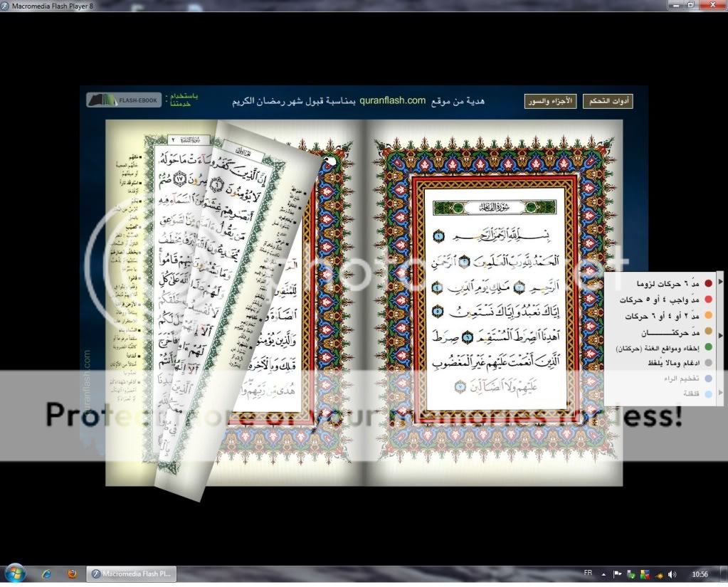The image size is (728, 587).
Task: Click the blue-gray تفخيم الراء dot
Action: (x=709, y=379)
